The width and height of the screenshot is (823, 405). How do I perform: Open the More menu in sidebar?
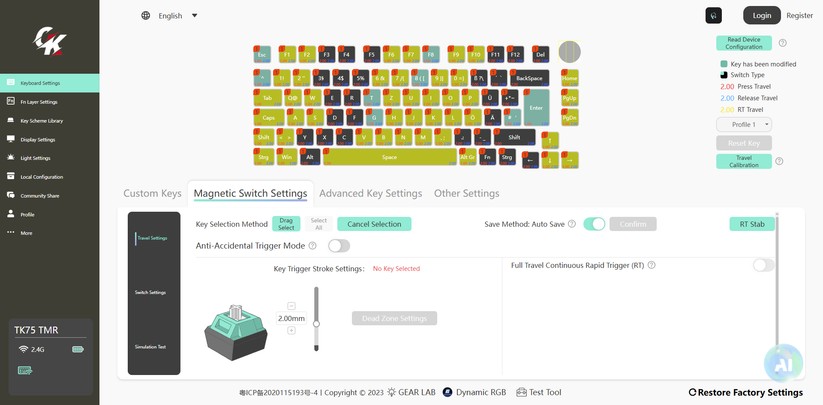tap(49, 233)
